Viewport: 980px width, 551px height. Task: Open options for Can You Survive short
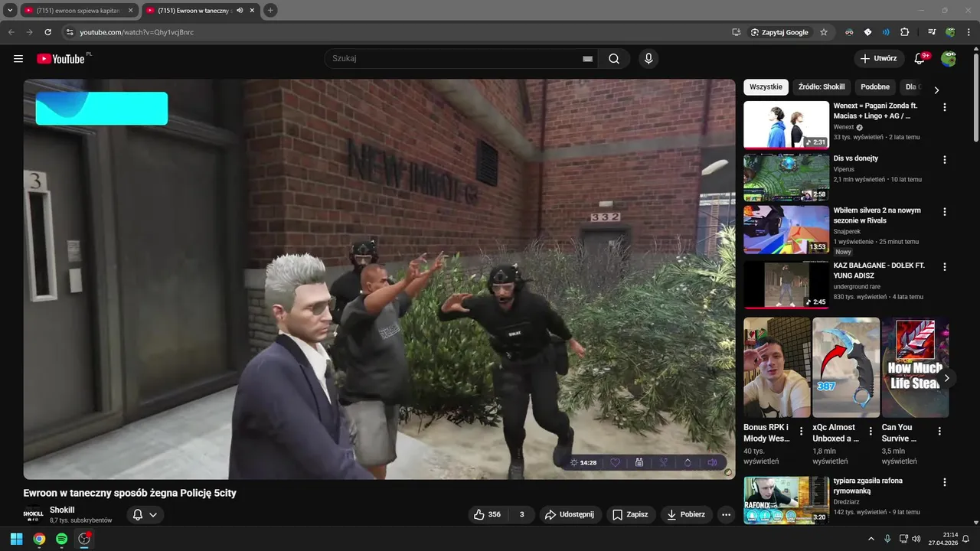click(x=939, y=432)
